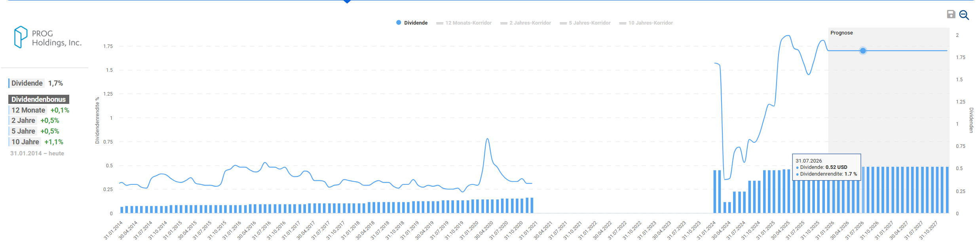Click the Dividende 1,7% label
Screen dimensions: 980x247
36,83
